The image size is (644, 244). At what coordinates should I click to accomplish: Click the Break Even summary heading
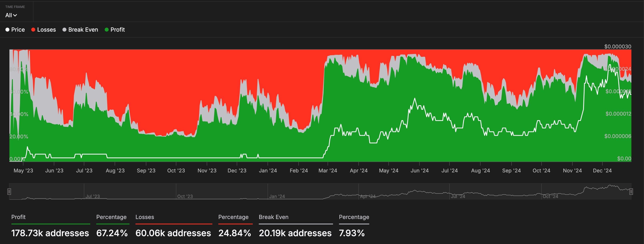coord(274,217)
